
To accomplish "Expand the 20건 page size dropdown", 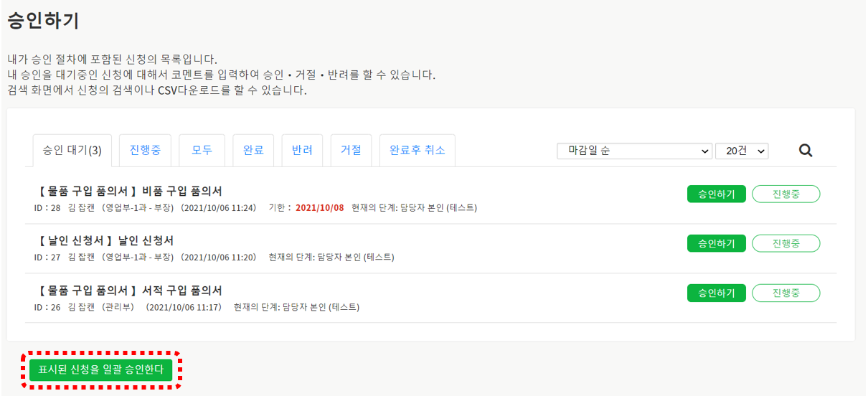I will click(742, 151).
